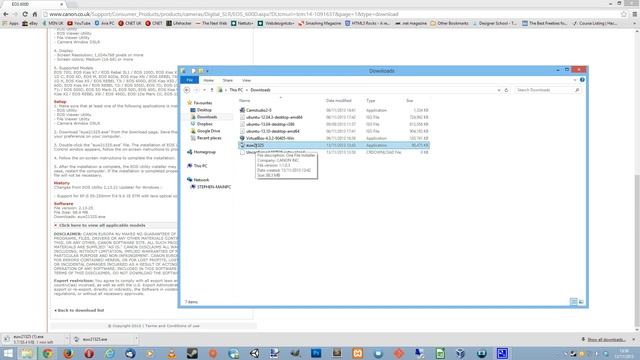Viewport: 640px width, 360px height.
Task: Sort files by the Size column header
Action: pyautogui.click(x=409, y=100)
